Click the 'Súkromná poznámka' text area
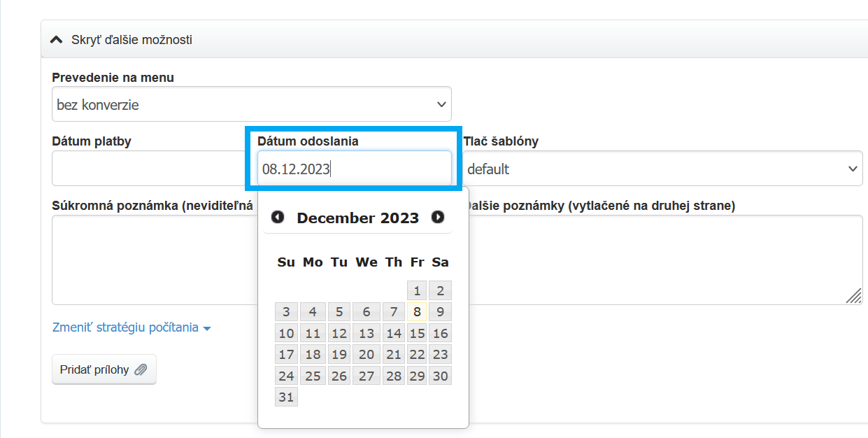Image resolution: width=868 pixels, height=438 pixels. pyautogui.click(x=150, y=260)
